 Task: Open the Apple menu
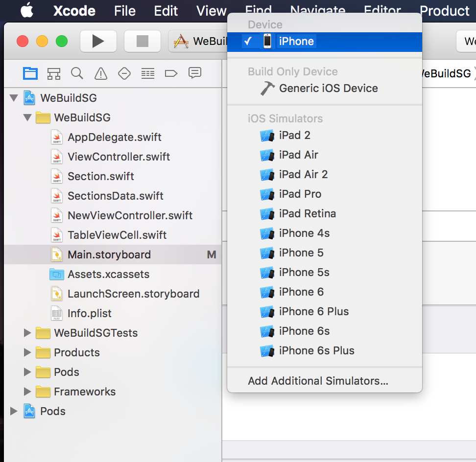[27, 10]
